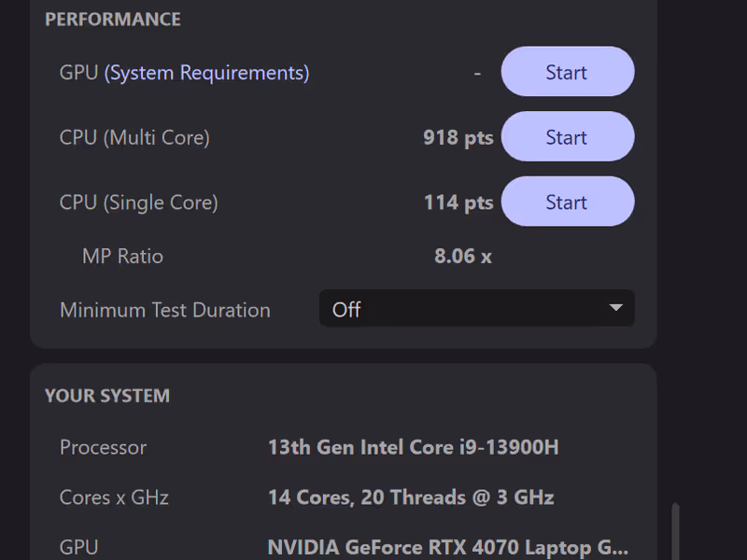
Task: Start the CPU Single Core test
Action: [x=567, y=203]
